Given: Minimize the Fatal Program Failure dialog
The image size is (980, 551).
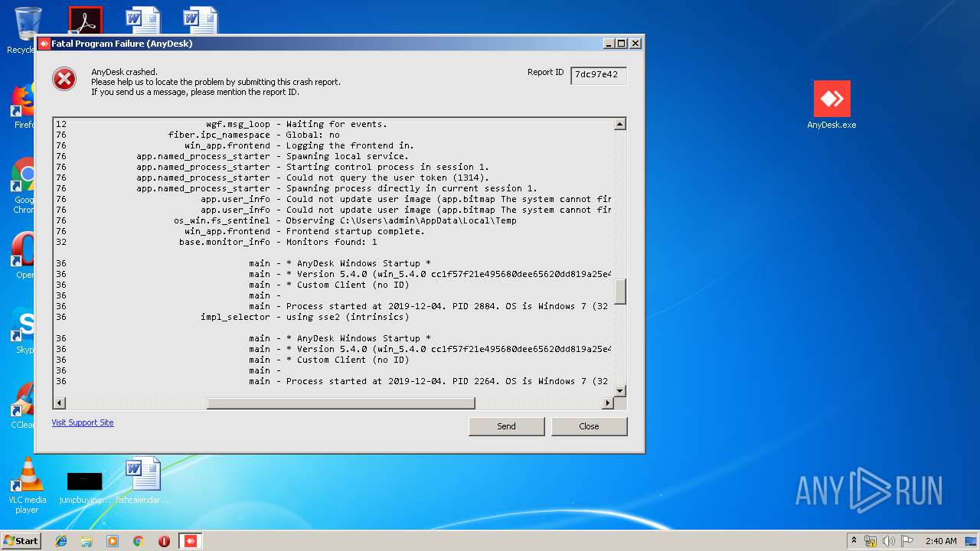Looking at the screenshot, I should pos(609,44).
